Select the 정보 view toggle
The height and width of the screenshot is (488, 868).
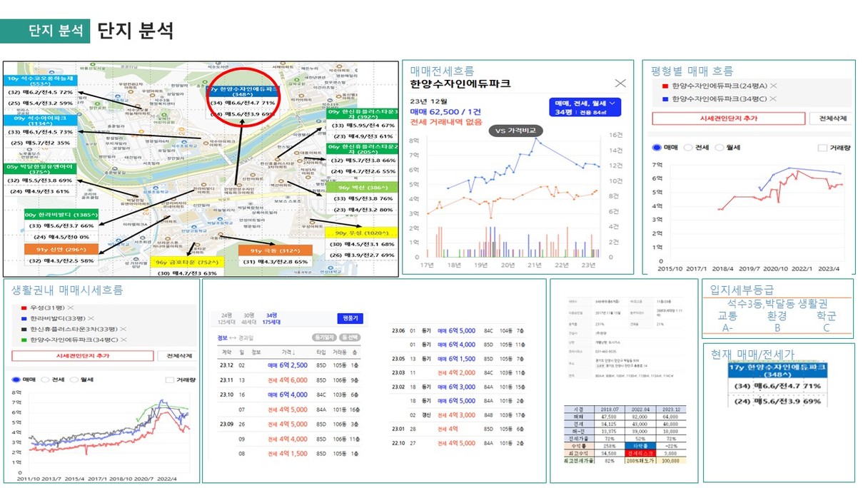(x=222, y=337)
